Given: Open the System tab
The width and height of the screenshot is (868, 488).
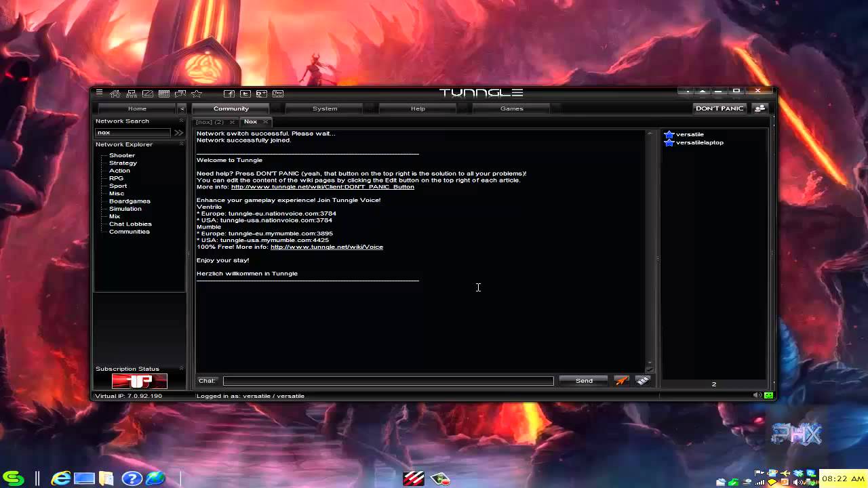Looking at the screenshot, I should (324, 108).
